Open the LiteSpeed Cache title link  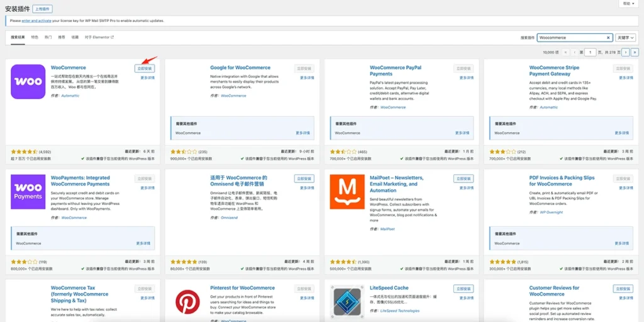pyautogui.click(x=389, y=288)
